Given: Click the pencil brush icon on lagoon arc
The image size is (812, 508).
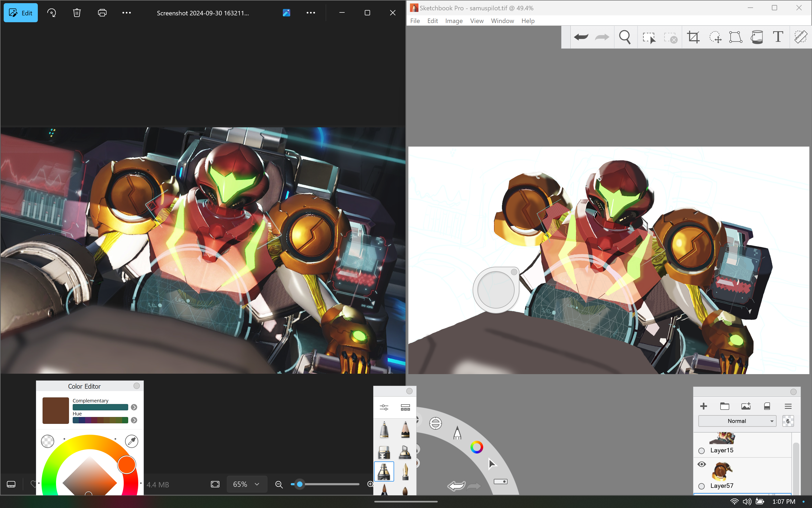Looking at the screenshot, I should pyautogui.click(x=457, y=433).
